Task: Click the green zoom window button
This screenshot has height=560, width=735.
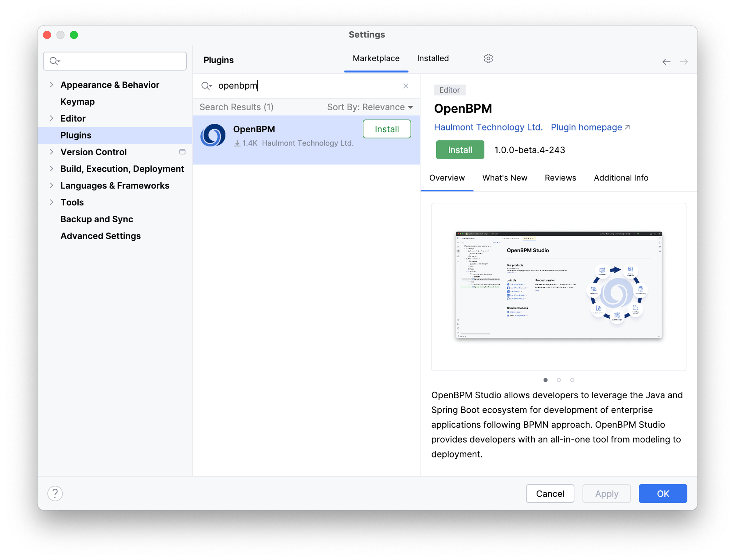Action: pos(74,35)
